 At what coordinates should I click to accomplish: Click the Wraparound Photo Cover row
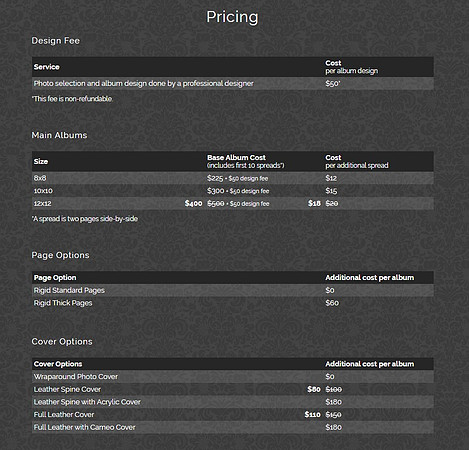coord(233,377)
